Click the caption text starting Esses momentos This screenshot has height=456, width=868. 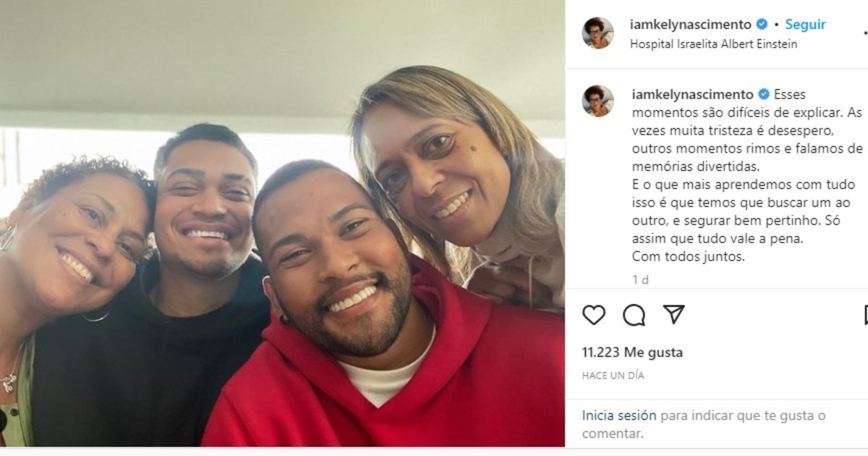tap(746, 175)
